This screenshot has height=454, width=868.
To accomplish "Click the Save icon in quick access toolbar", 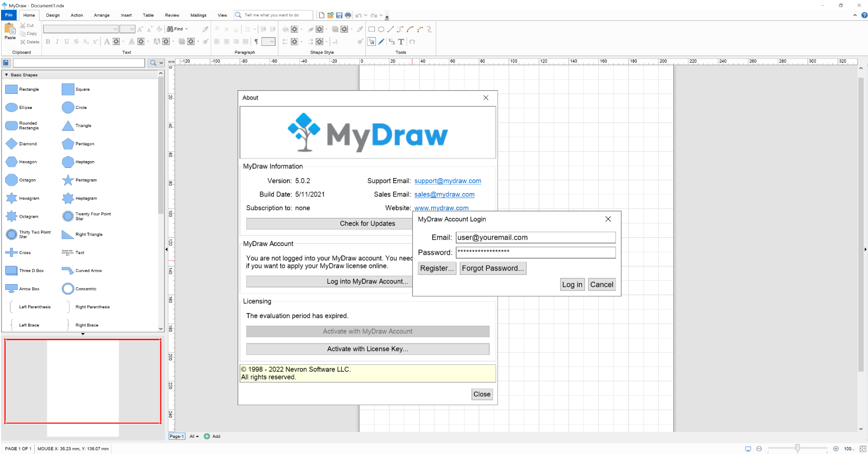I will coord(339,15).
